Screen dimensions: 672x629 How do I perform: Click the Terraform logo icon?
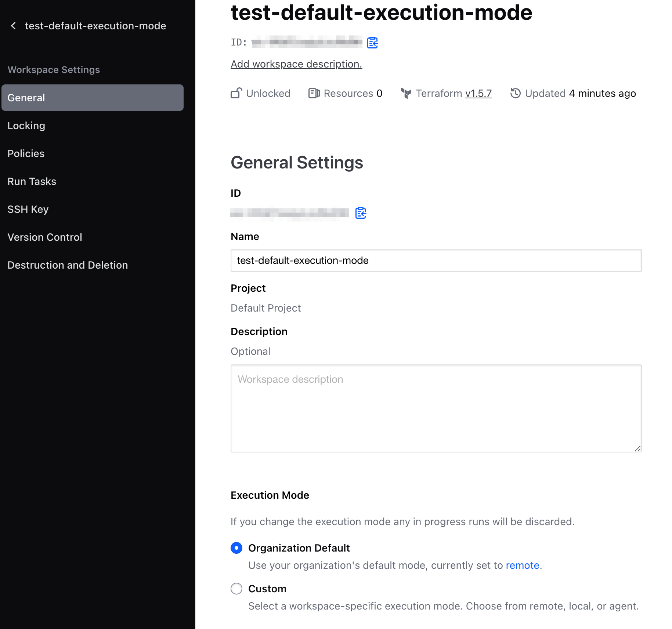click(x=406, y=94)
